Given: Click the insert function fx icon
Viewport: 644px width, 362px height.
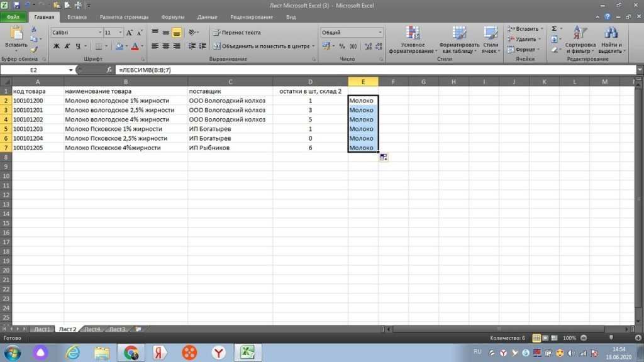Looking at the screenshot, I should [109, 70].
